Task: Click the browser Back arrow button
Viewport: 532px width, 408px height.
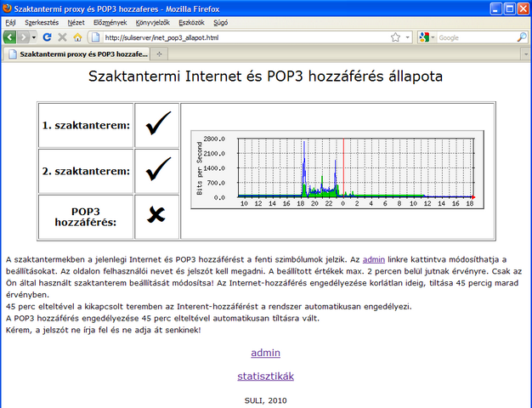Action: 9,37
